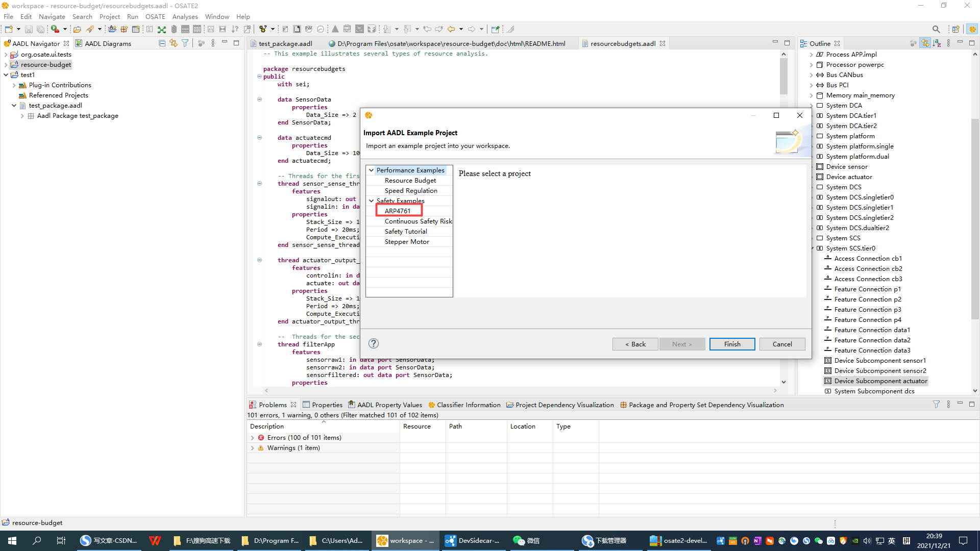Click the Collapse All icon in AADL Navigator
Viewport: 980px width, 551px height.
click(x=162, y=43)
